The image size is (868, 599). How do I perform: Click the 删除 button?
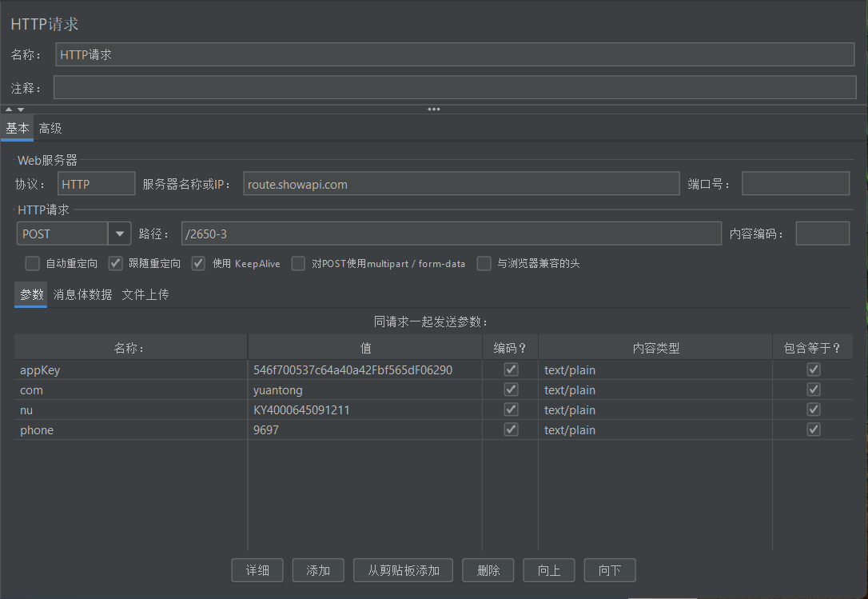click(488, 570)
